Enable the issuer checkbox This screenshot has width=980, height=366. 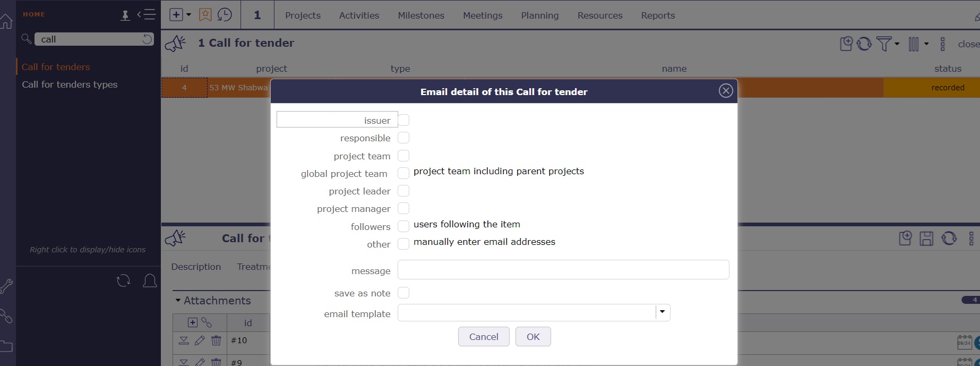point(403,121)
